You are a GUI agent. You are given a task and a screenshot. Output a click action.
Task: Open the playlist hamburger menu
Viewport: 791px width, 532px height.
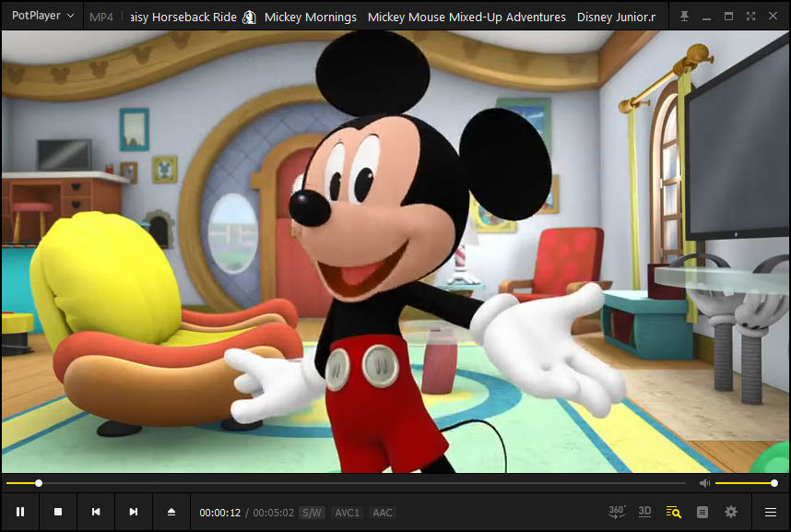coord(771,513)
